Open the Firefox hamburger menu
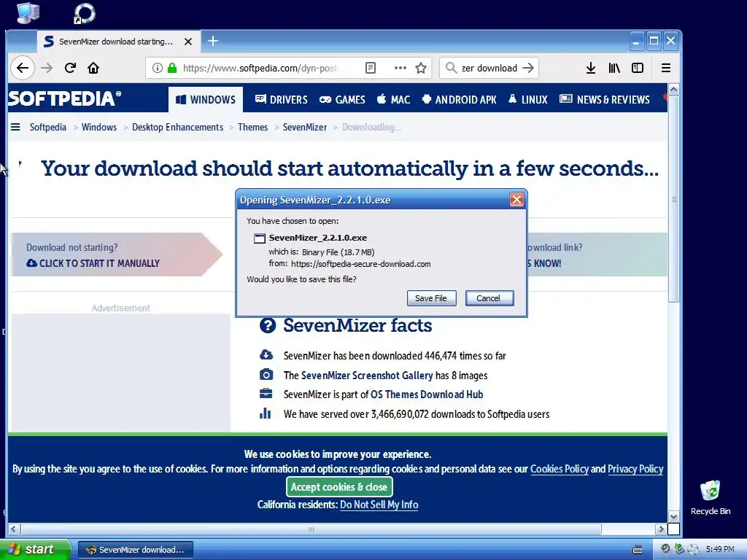This screenshot has width=747, height=560. coord(666,68)
